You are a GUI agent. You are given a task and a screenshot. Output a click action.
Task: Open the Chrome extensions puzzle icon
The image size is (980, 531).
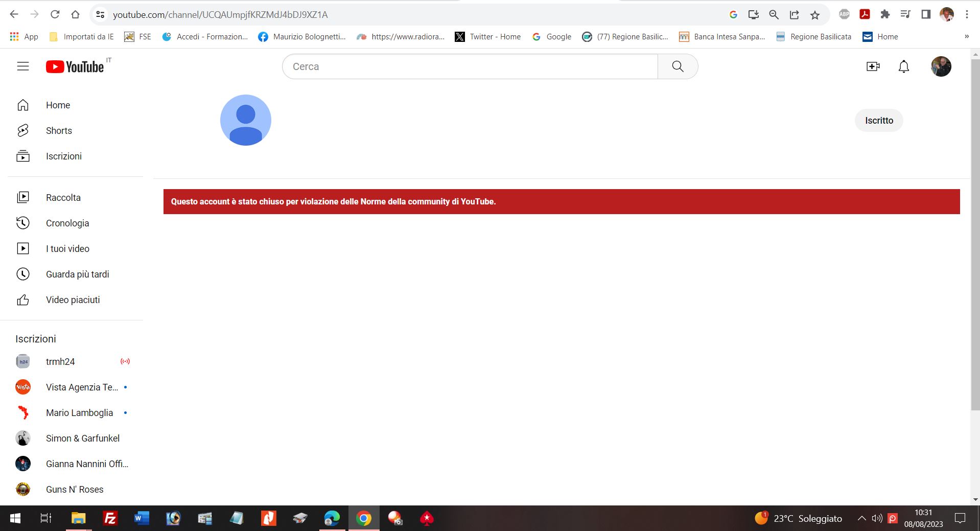click(885, 15)
